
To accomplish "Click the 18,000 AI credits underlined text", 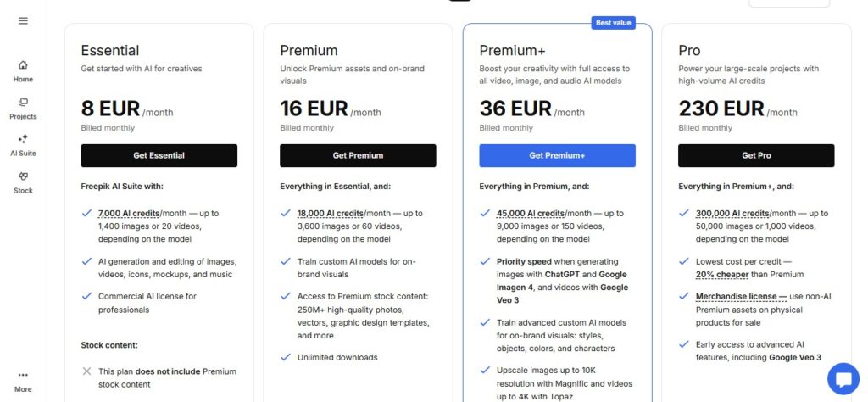I will click(331, 213).
